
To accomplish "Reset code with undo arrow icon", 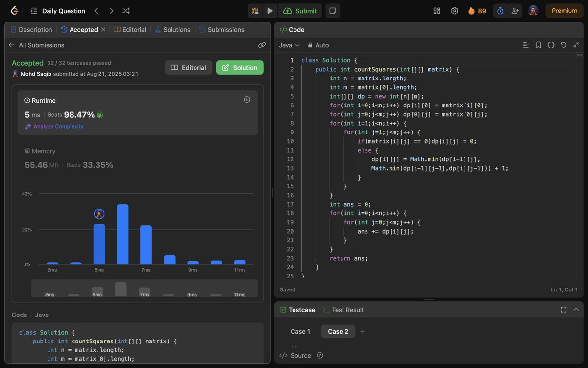I will 563,45.
